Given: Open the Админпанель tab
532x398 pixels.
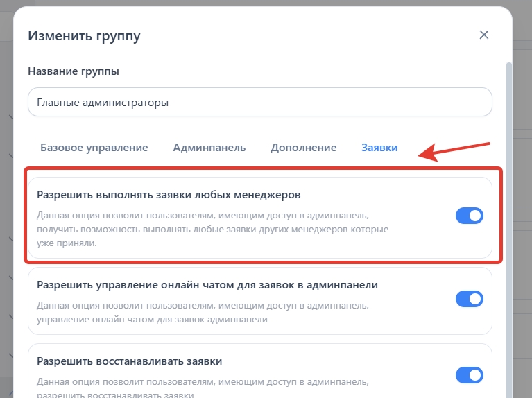Looking at the screenshot, I should [209, 148].
